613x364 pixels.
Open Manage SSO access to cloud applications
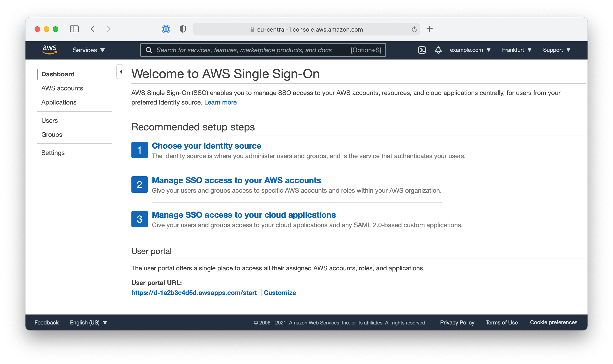(x=244, y=215)
